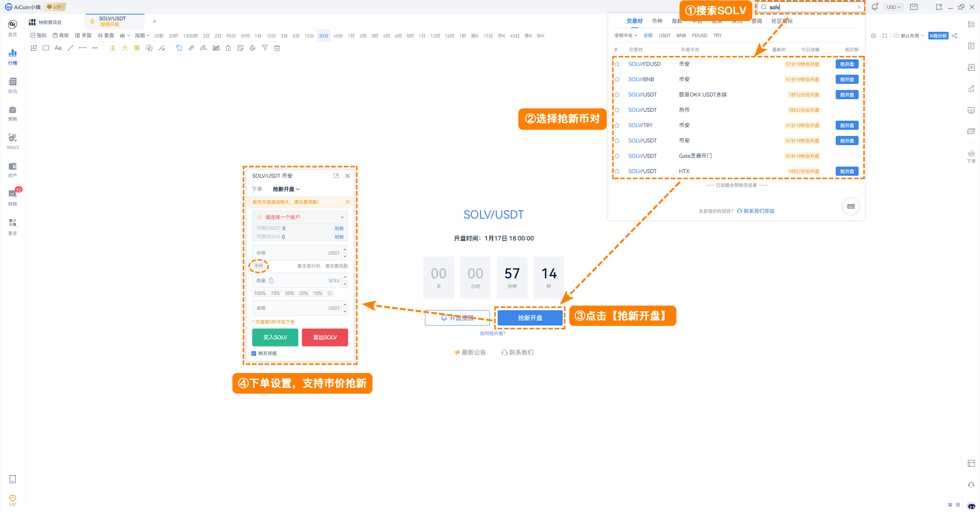Click the red 卖出SOLV button

325,337
